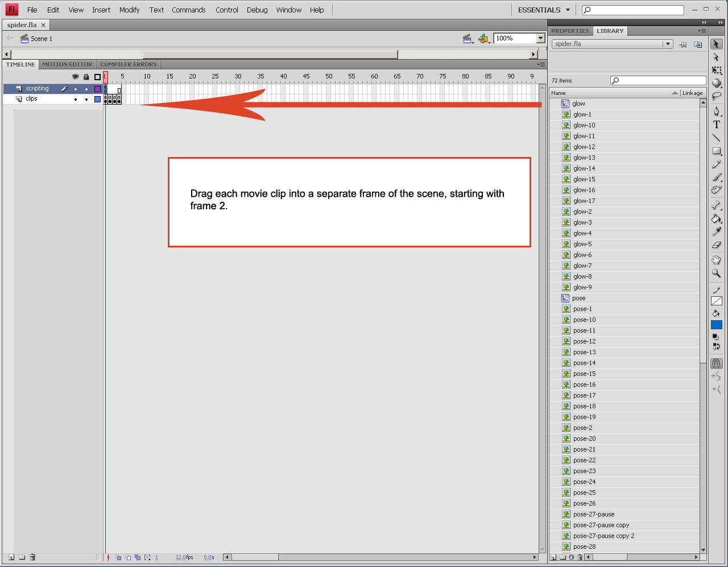Open the Timeline panel options menu
The width and height of the screenshot is (728, 567).
tap(541, 64)
